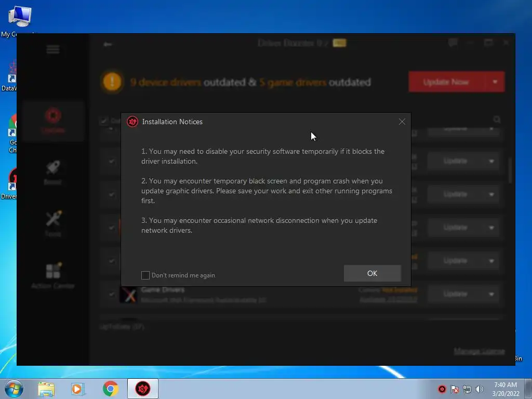Screen dimensions: 532x399
Task: Click the driver list vertical scrollbar
Action: coord(511,170)
